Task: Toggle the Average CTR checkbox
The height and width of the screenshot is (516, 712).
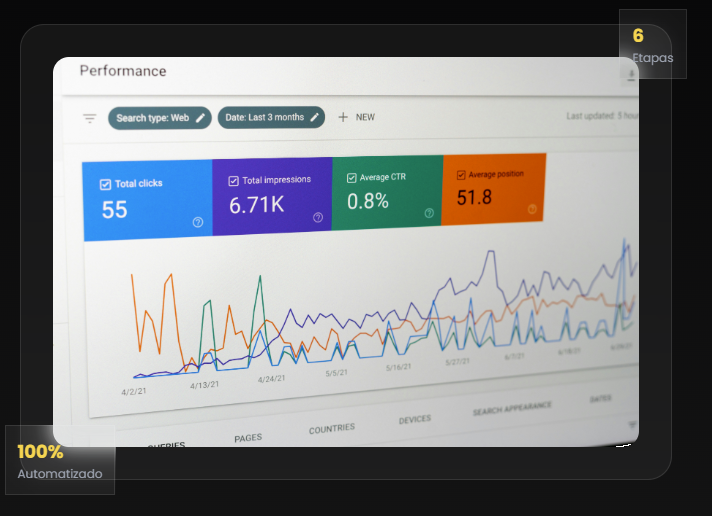Action: (x=351, y=178)
